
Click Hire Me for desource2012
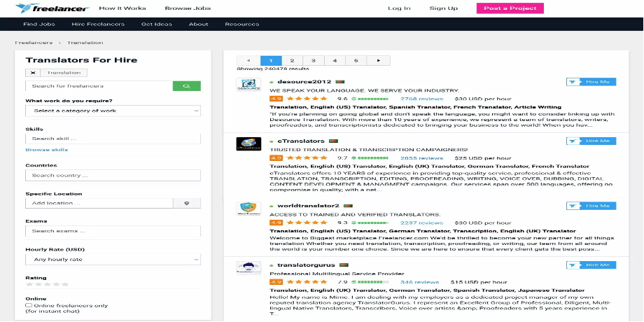591,82
